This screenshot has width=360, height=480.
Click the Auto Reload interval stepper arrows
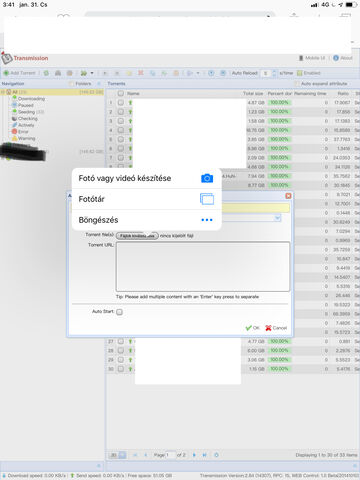[x=274, y=73]
